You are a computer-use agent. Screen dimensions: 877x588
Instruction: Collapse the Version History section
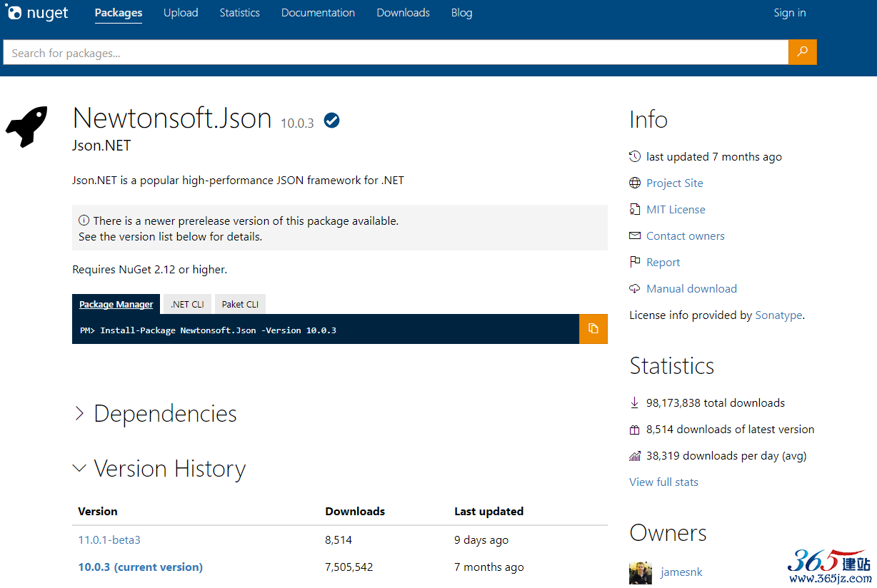pos(159,468)
